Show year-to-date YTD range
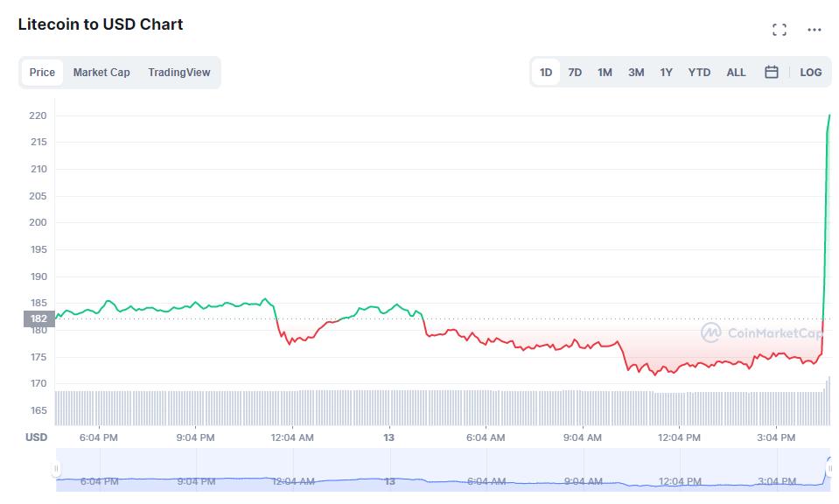Screen dimensions: 839x504 pyautogui.click(x=699, y=73)
